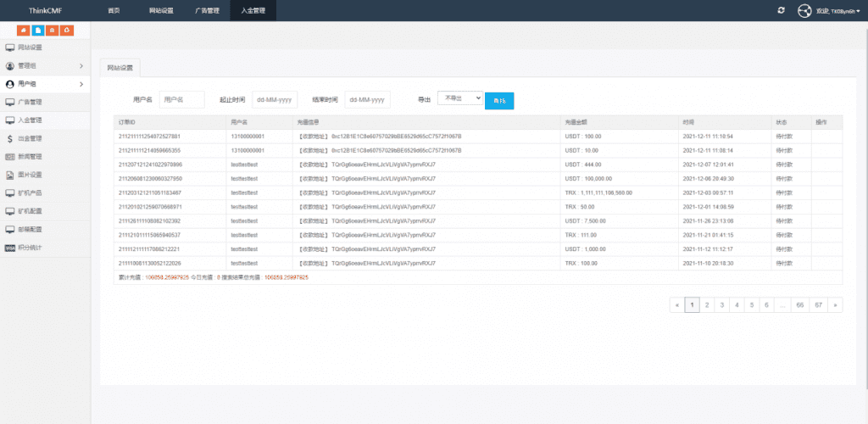868x424 pixels.
Task: Click the picture icon beside 图片设置
Action: click(x=10, y=175)
